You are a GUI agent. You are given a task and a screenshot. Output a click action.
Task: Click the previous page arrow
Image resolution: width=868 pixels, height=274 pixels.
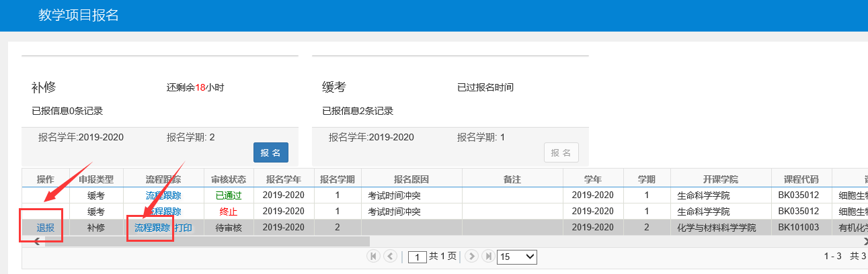pyautogui.click(x=390, y=256)
